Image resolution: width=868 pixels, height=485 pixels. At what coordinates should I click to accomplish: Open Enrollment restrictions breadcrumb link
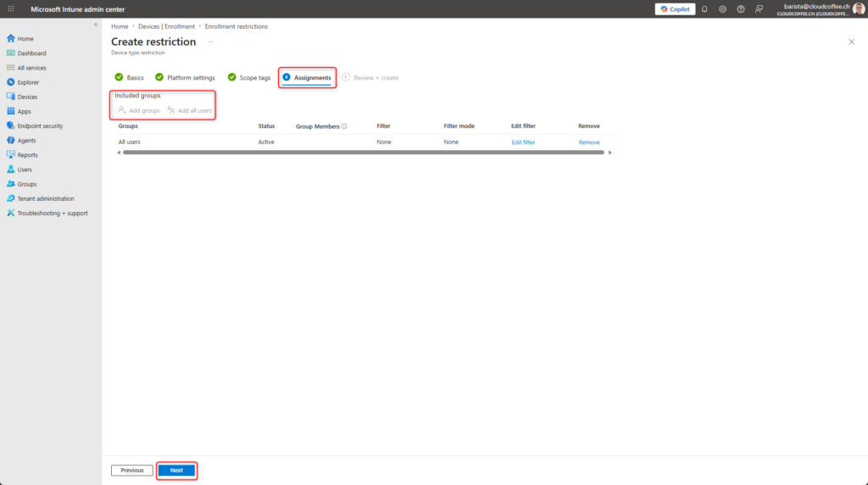click(x=236, y=26)
